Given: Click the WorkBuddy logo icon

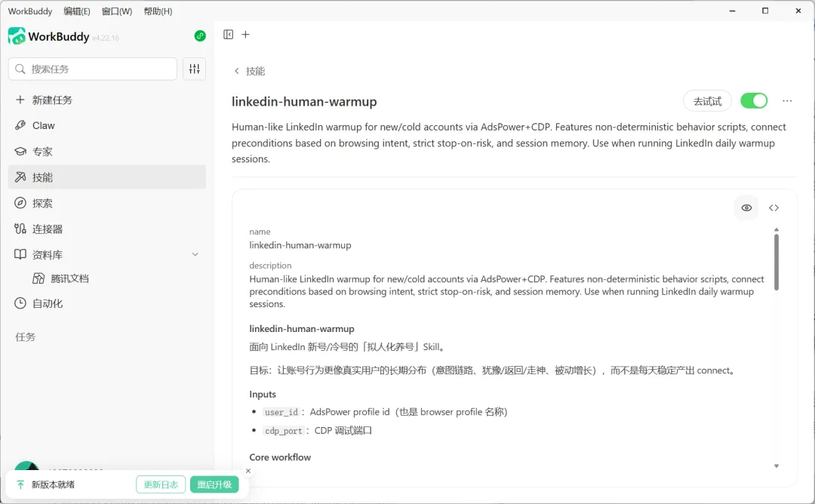Looking at the screenshot, I should pos(17,36).
